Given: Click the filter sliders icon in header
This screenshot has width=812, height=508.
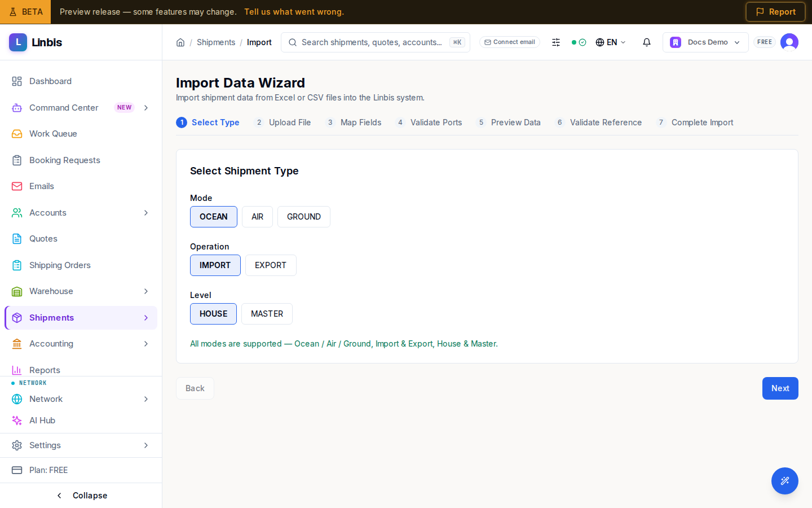Looking at the screenshot, I should [x=556, y=42].
